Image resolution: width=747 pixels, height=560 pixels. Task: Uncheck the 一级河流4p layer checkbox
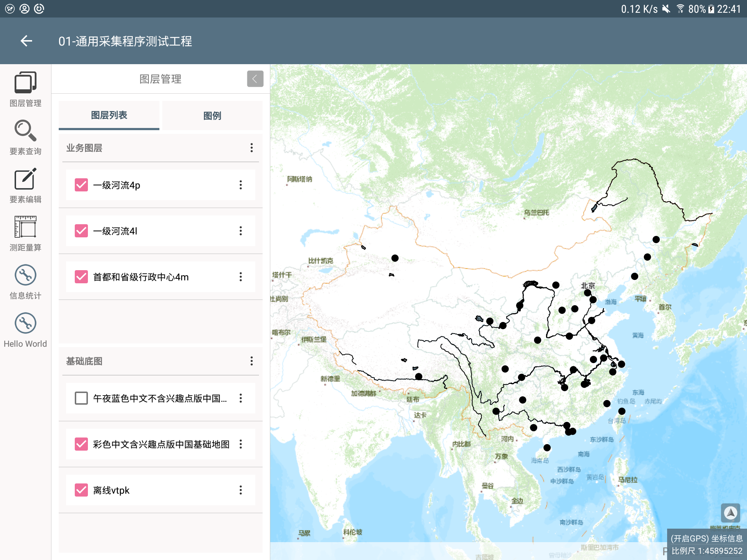click(81, 185)
